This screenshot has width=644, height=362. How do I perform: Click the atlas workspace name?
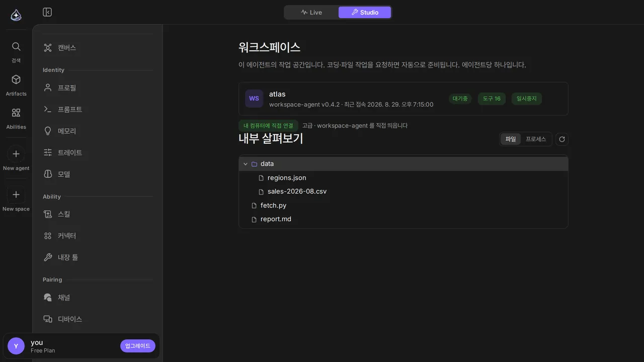click(x=277, y=94)
